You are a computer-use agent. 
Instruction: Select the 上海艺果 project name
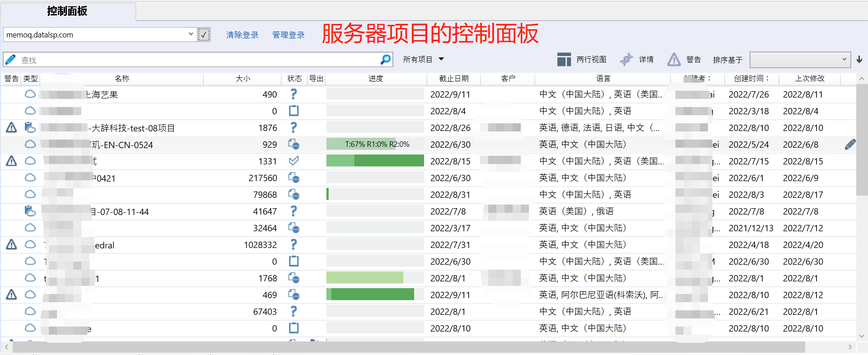pyautogui.click(x=102, y=94)
